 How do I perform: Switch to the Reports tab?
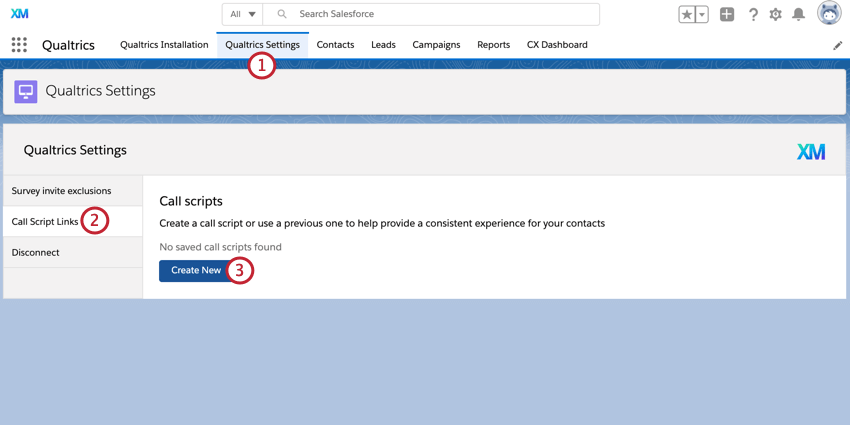pyautogui.click(x=493, y=45)
